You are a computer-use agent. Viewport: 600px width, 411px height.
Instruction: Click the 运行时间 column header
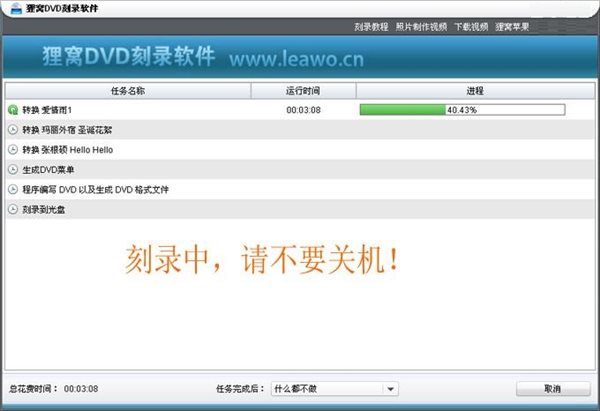click(303, 91)
